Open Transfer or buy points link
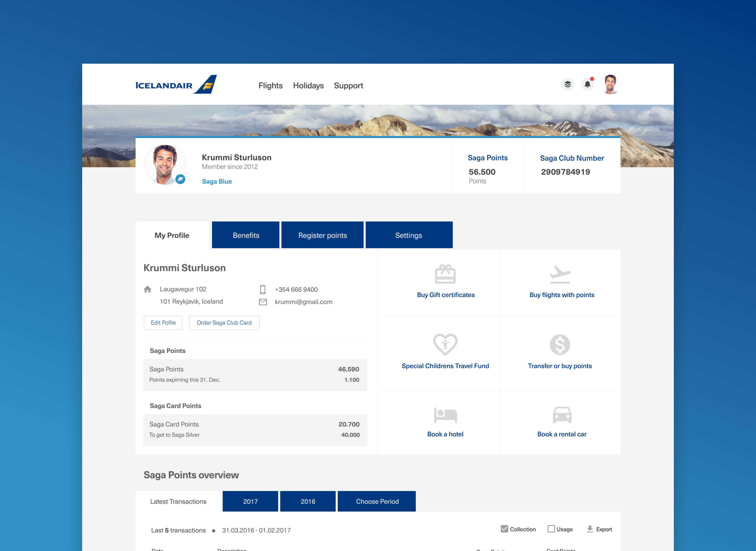 560,366
